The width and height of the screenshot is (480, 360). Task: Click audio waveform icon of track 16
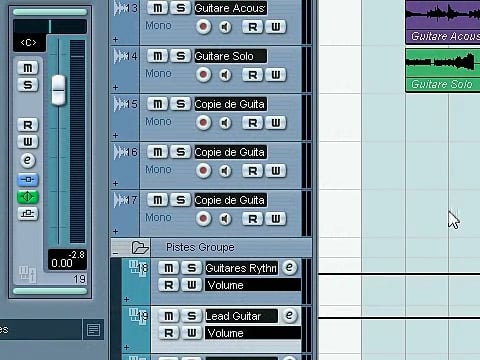(119, 152)
